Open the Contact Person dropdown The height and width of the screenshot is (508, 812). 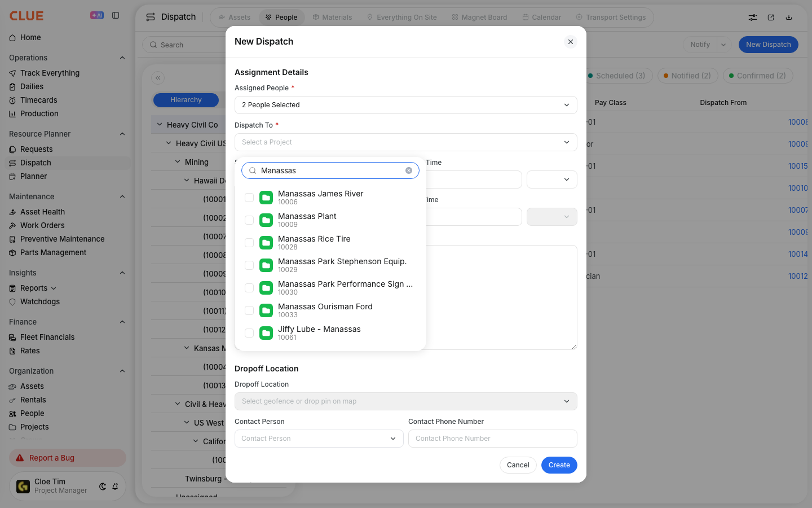(x=319, y=439)
